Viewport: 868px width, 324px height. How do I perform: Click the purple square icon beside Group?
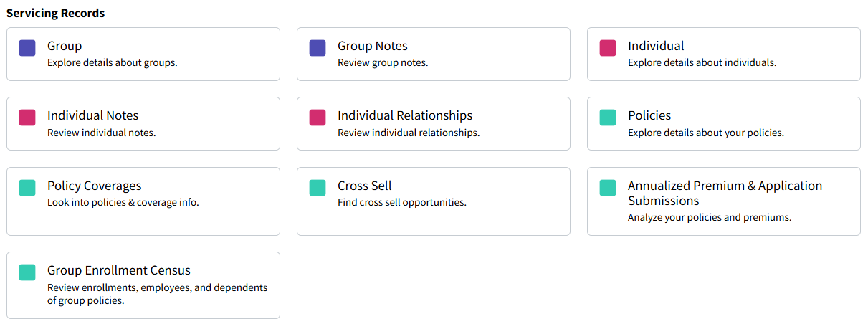click(x=27, y=48)
